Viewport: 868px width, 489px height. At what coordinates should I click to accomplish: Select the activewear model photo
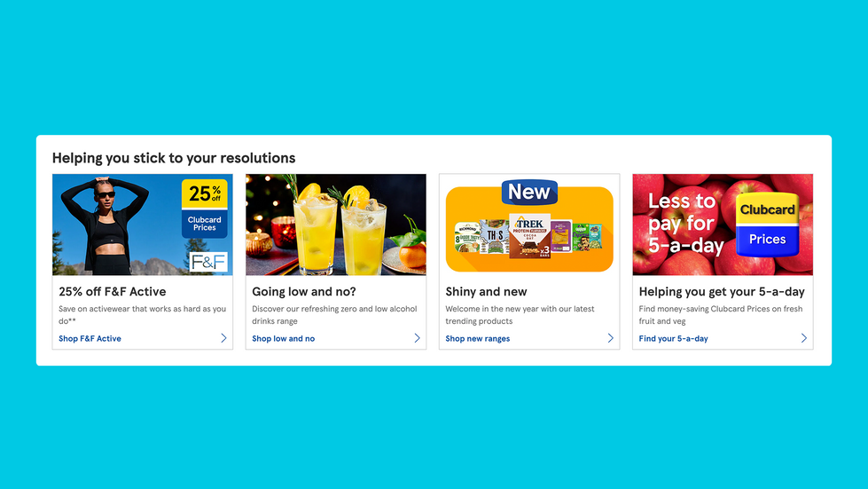(x=142, y=225)
